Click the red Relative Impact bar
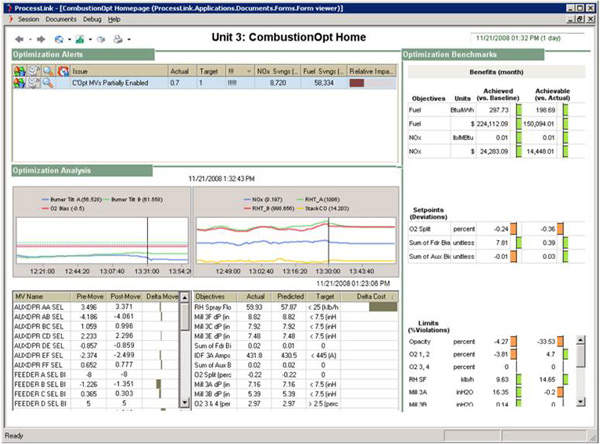 (x=357, y=83)
